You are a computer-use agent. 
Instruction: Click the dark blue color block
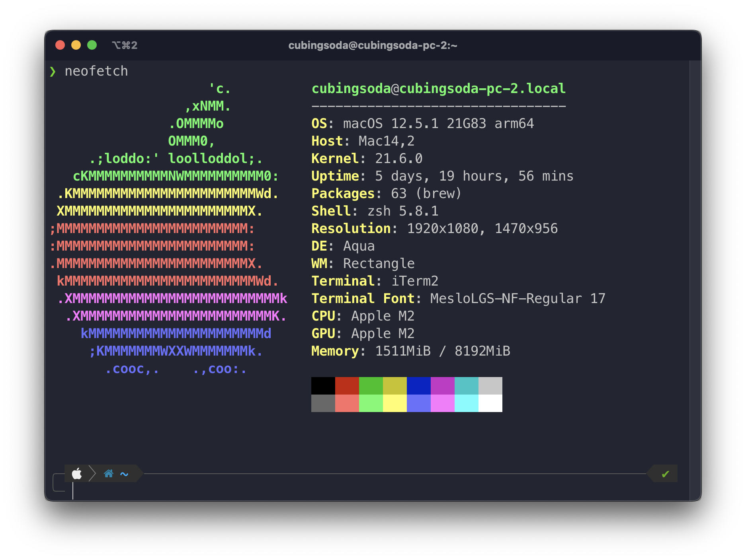pos(419,386)
